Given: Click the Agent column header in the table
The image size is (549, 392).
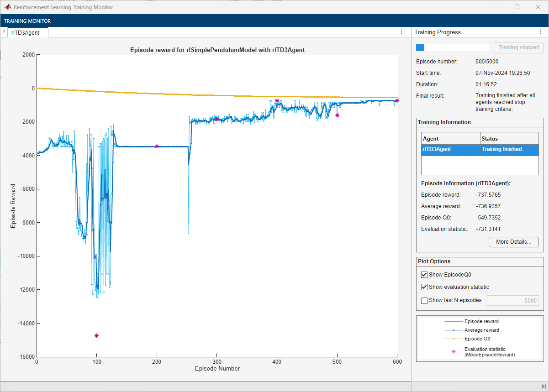Looking at the screenshot, I should 450,138.
